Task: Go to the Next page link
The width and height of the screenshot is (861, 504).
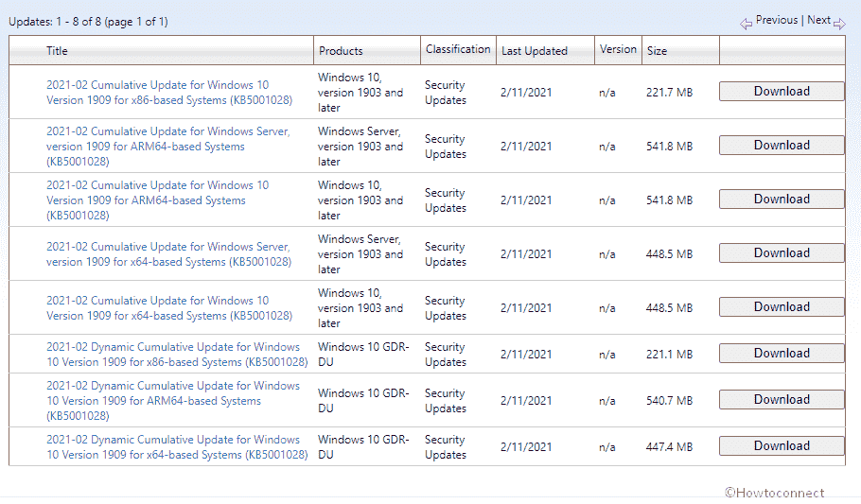Action: pyautogui.click(x=818, y=20)
